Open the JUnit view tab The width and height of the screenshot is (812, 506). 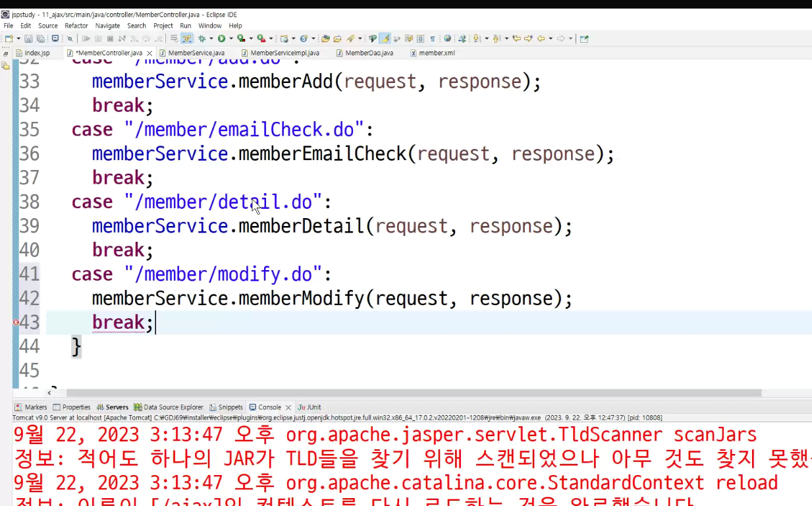[x=310, y=407]
